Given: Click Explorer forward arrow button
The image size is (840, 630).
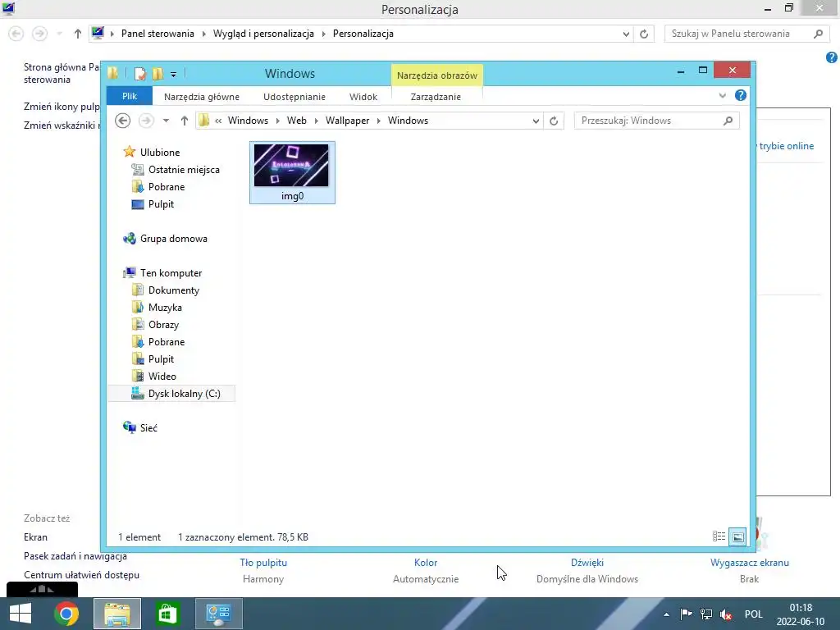Looking at the screenshot, I should tap(146, 121).
